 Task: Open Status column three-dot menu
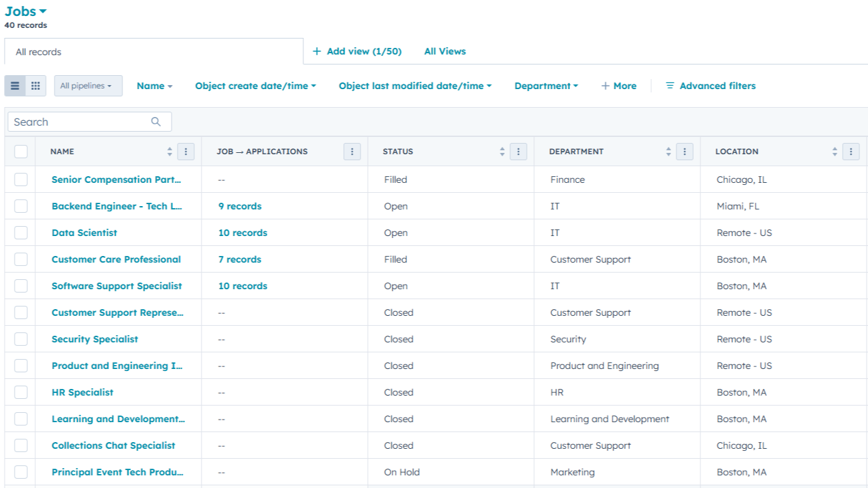click(x=518, y=152)
